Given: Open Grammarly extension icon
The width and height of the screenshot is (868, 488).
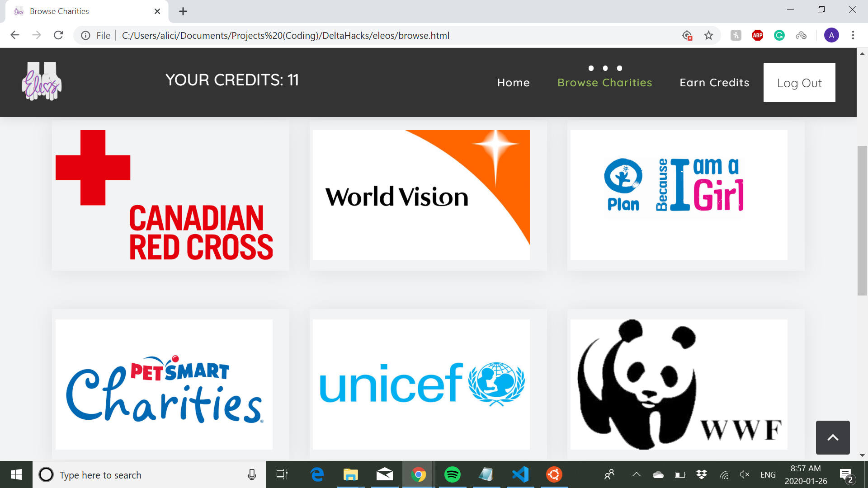Looking at the screenshot, I should pyautogui.click(x=779, y=35).
